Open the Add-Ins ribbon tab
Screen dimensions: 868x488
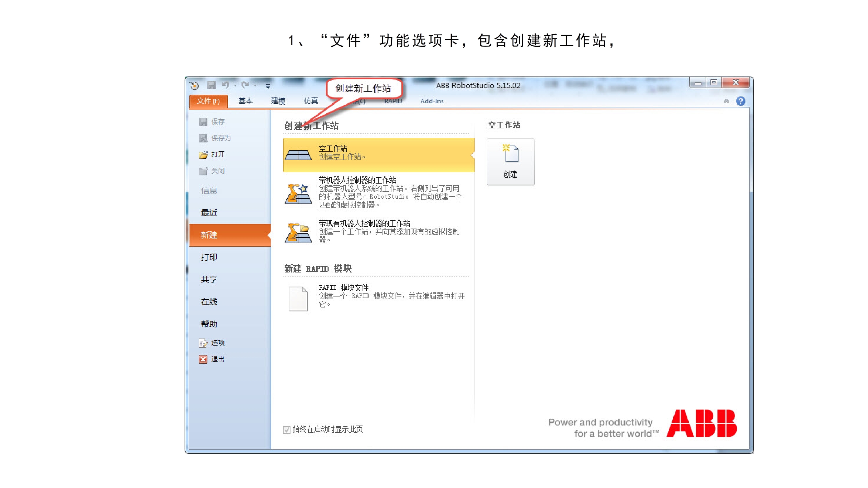click(x=432, y=101)
